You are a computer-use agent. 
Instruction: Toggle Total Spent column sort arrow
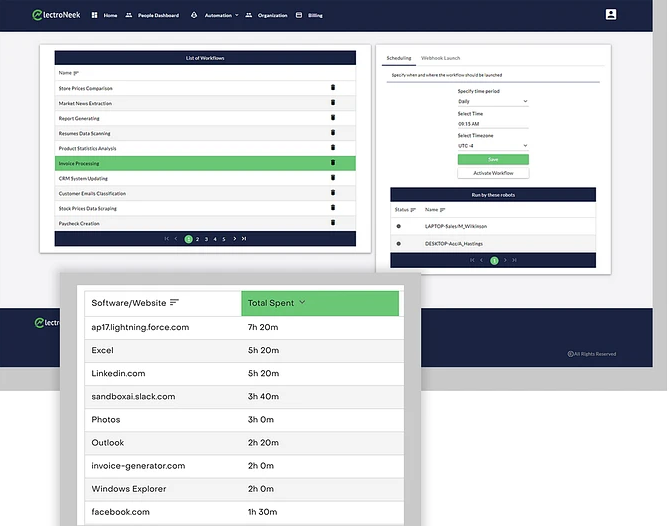coord(302,302)
